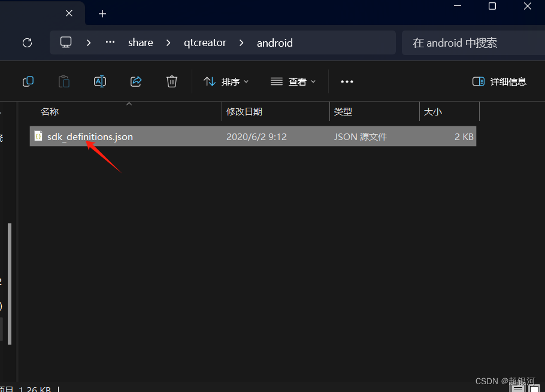Click the This PC icon in the breadcrumb bar
The width and height of the screenshot is (545, 392).
click(66, 42)
